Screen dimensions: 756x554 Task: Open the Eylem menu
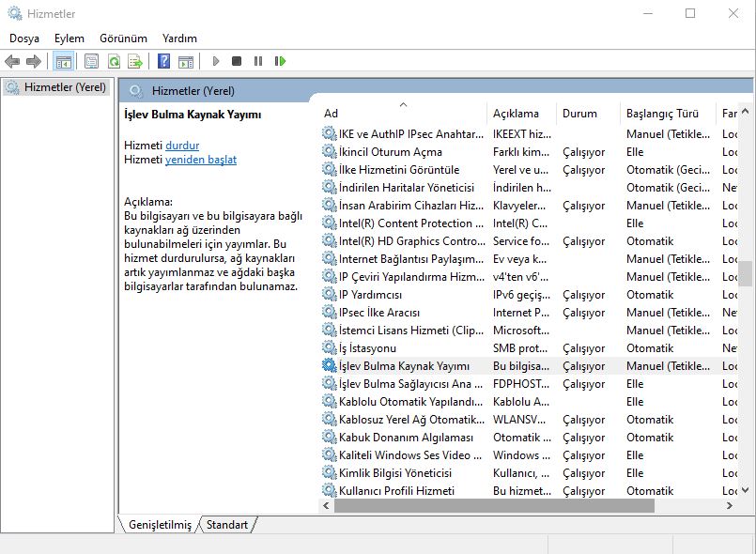69,38
